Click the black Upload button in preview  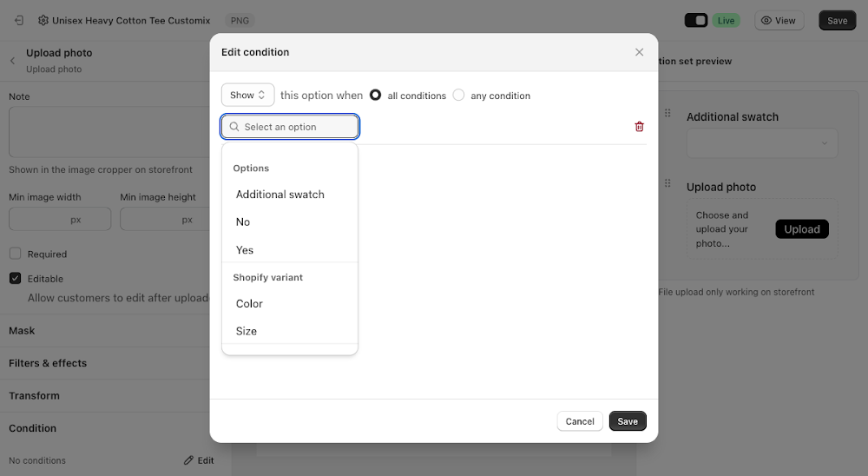[x=801, y=228]
